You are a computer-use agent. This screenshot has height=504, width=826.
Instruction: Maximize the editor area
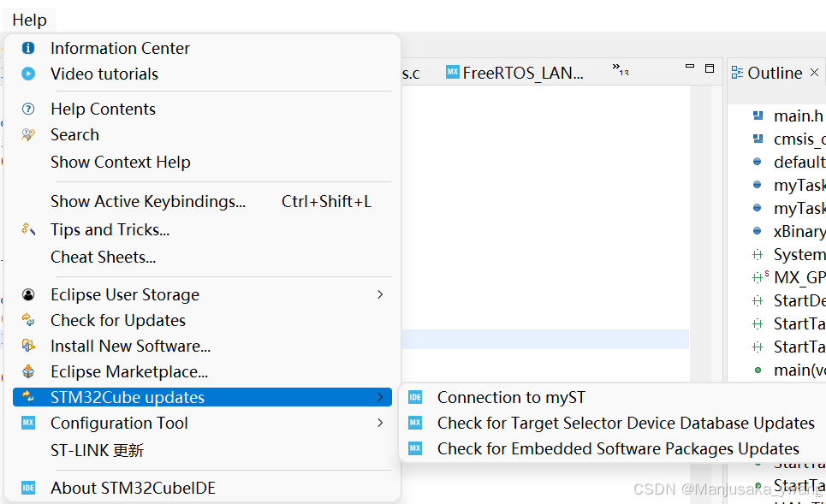tap(710, 68)
